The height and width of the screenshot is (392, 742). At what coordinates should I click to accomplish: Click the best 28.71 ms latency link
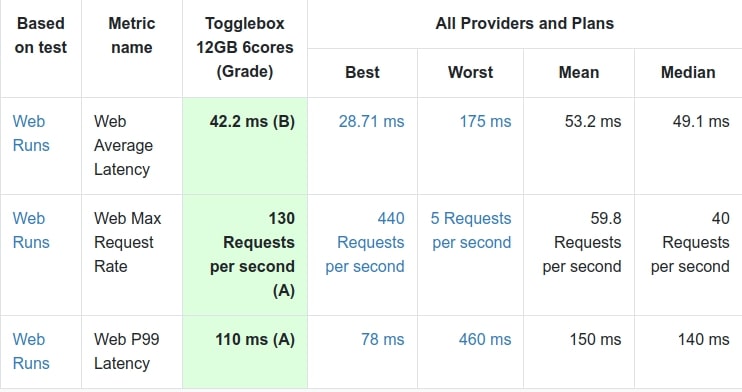point(371,121)
